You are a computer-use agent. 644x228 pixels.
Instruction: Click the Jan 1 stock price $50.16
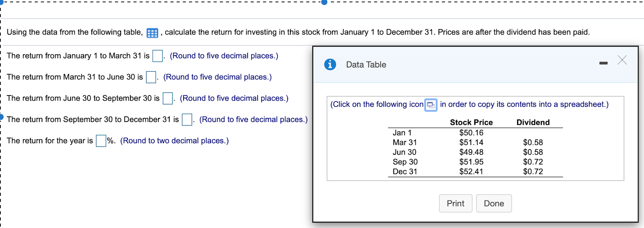(471, 133)
